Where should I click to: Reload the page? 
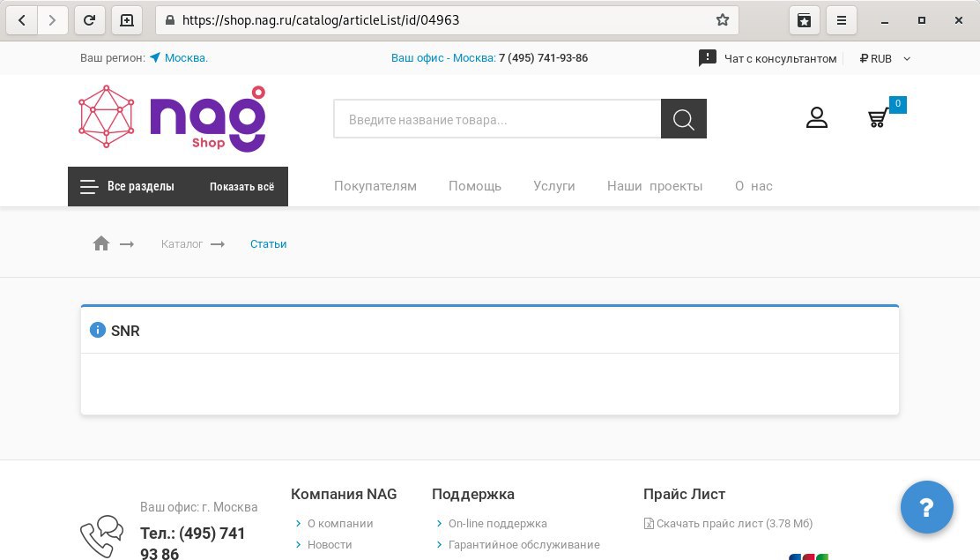(89, 20)
